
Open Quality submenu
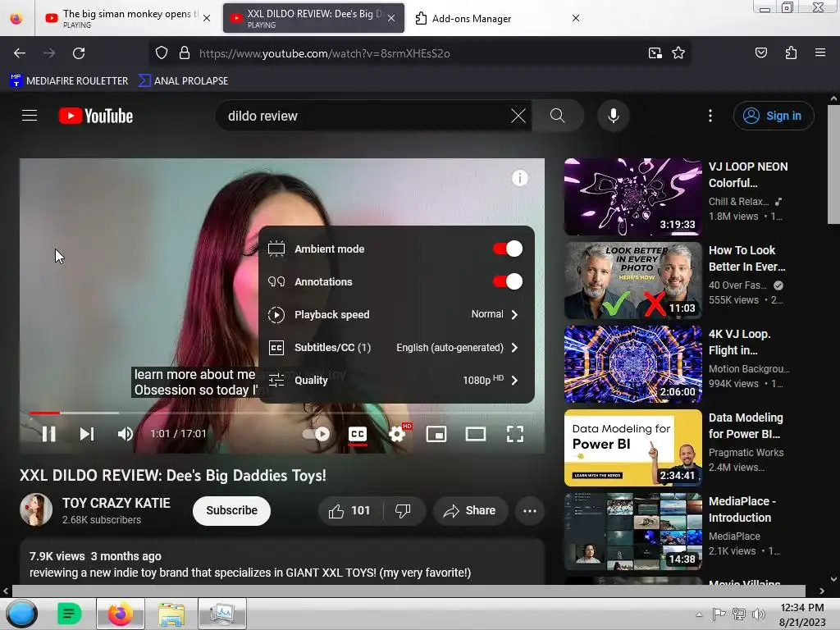click(x=396, y=380)
